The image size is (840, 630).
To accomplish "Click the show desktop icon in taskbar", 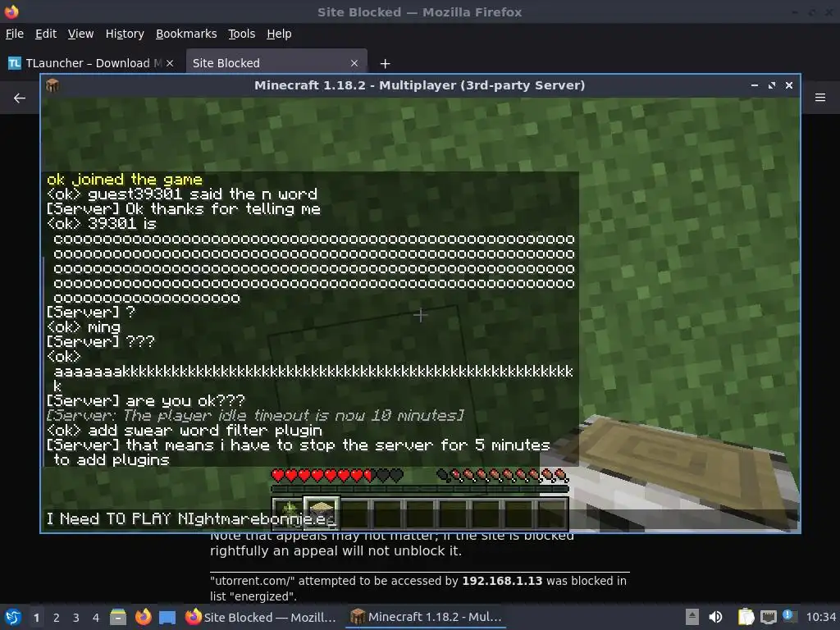I will pyautogui.click(x=167, y=617).
